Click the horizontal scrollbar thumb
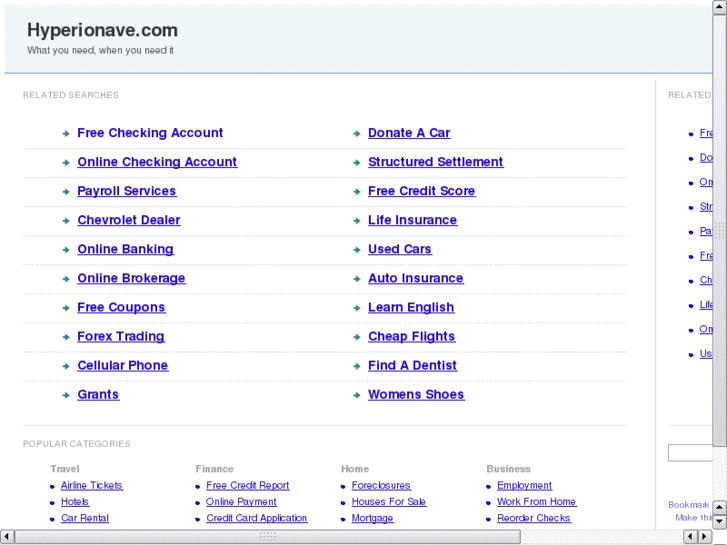The image size is (727, 545). [268, 537]
